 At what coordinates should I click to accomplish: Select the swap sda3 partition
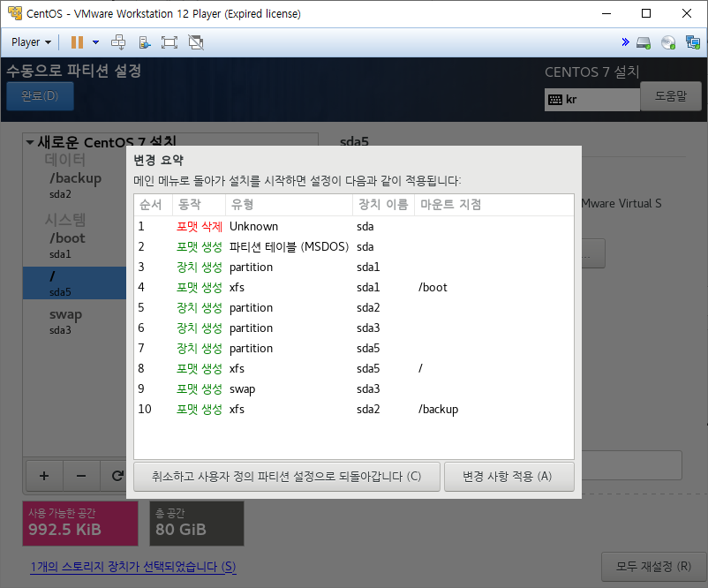coord(75,321)
